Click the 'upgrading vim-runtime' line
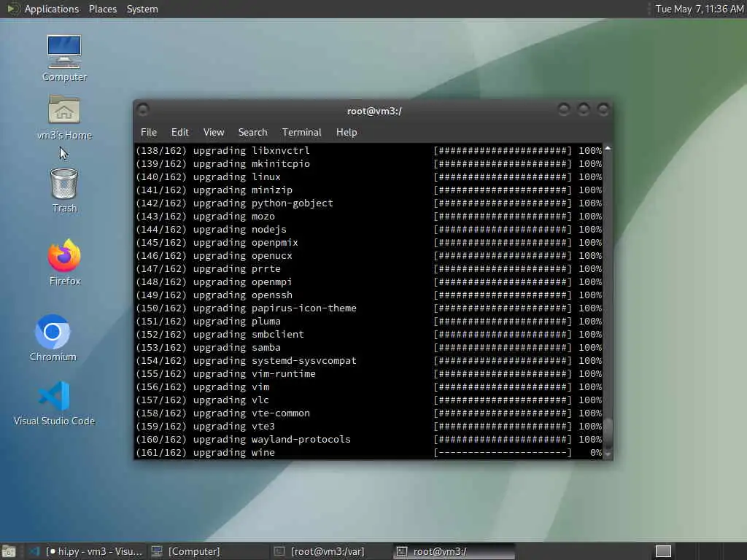747x560 pixels. [x=368, y=374]
